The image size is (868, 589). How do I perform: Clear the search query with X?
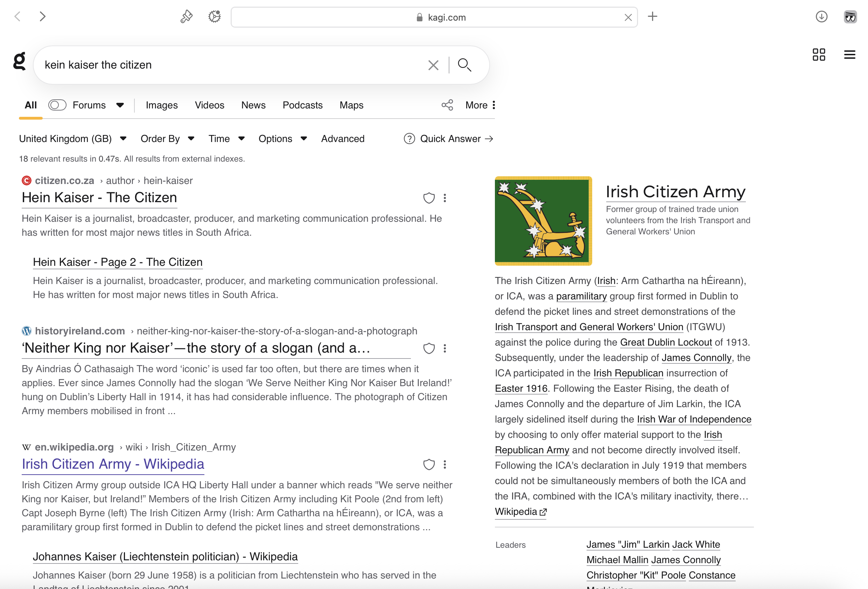coord(433,65)
